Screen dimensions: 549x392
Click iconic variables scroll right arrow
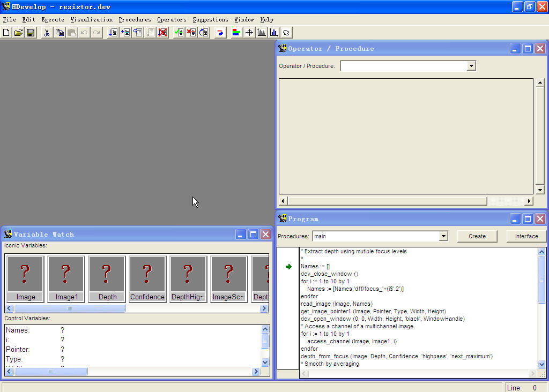(264, 308)
